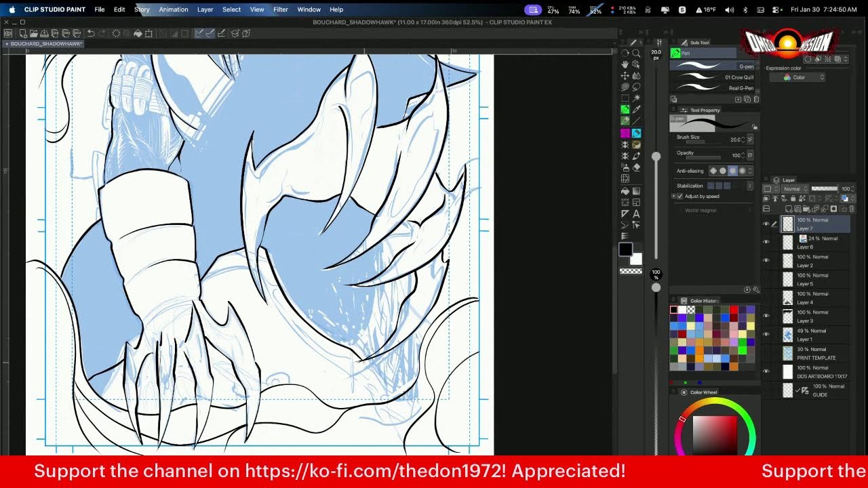Toggle the Adjust by speed checkbox

(680, 196)
